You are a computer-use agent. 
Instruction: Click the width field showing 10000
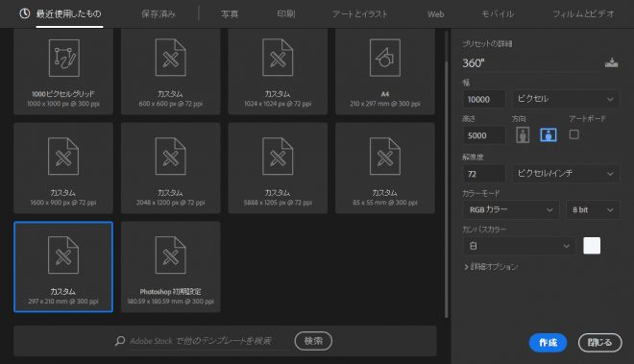pyautogui.click(x=484, y=99)
